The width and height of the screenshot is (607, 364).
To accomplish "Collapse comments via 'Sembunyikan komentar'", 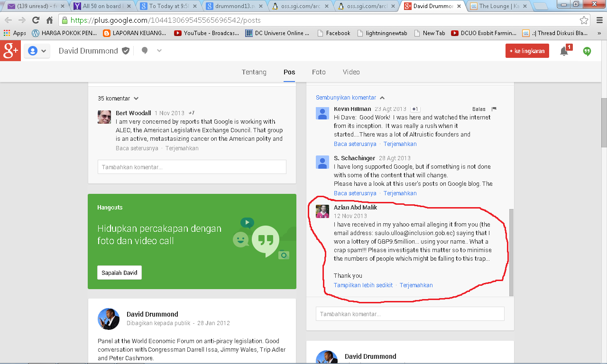I will (x=350, y=98).
